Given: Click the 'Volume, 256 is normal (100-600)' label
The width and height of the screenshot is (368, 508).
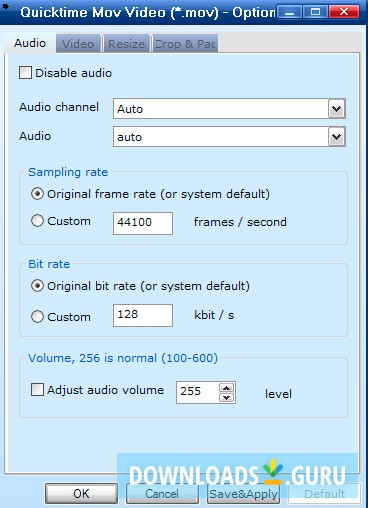Looking at the screenshot, I should [123, 358].
